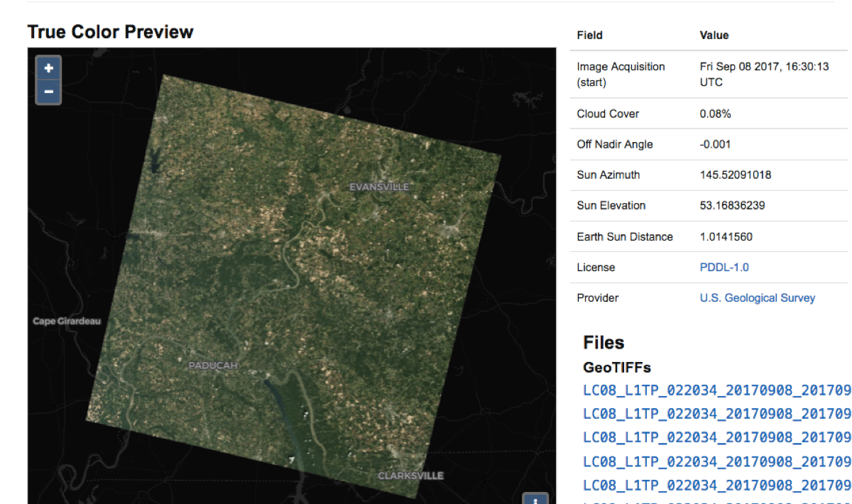Select the Off Nadir Angle field name
This screenshot has height=504, width=852.
coord(615,145)
